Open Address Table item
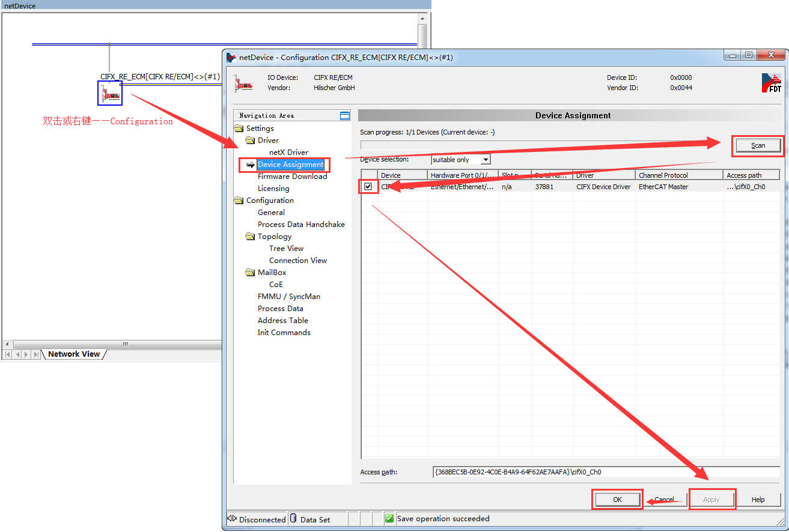Image resolution: width=789 pixels, height=532 pixels. coord(283,320)
